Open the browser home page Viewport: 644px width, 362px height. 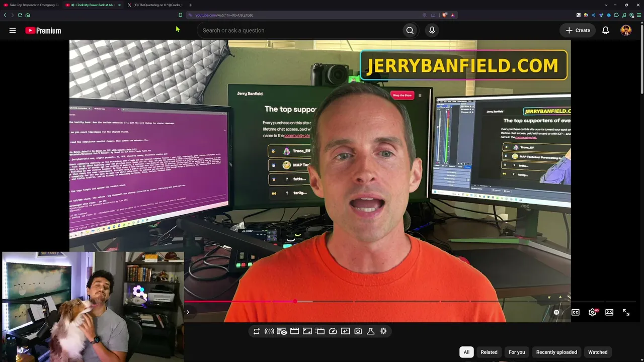tap(28, 15)
